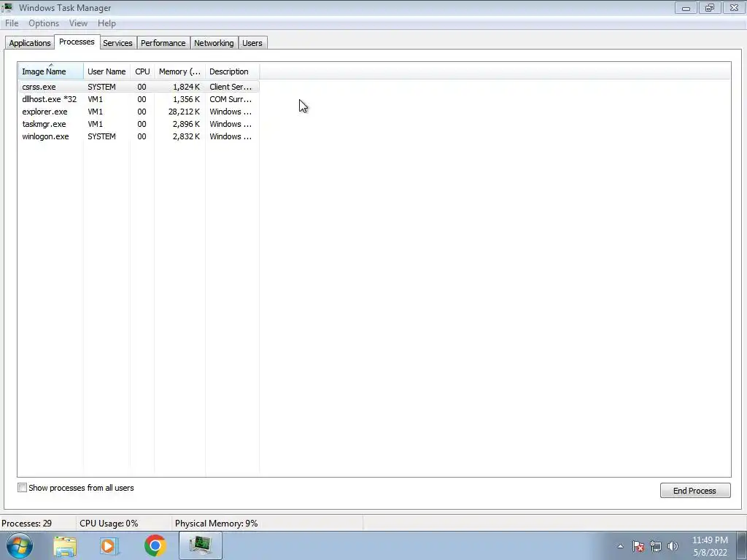747x560 pixels.
Task: Sort by User Name column header
Action: (107, 71)
